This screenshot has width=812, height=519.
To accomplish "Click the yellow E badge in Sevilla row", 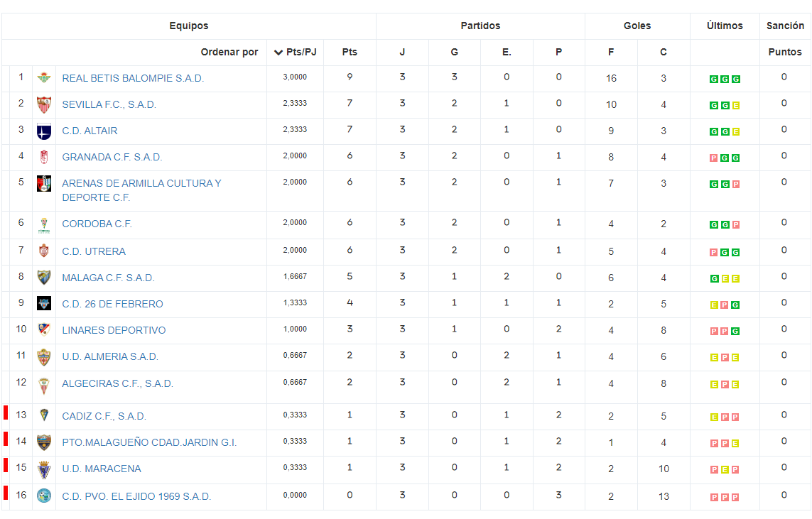I will click(x=736, y=106).
